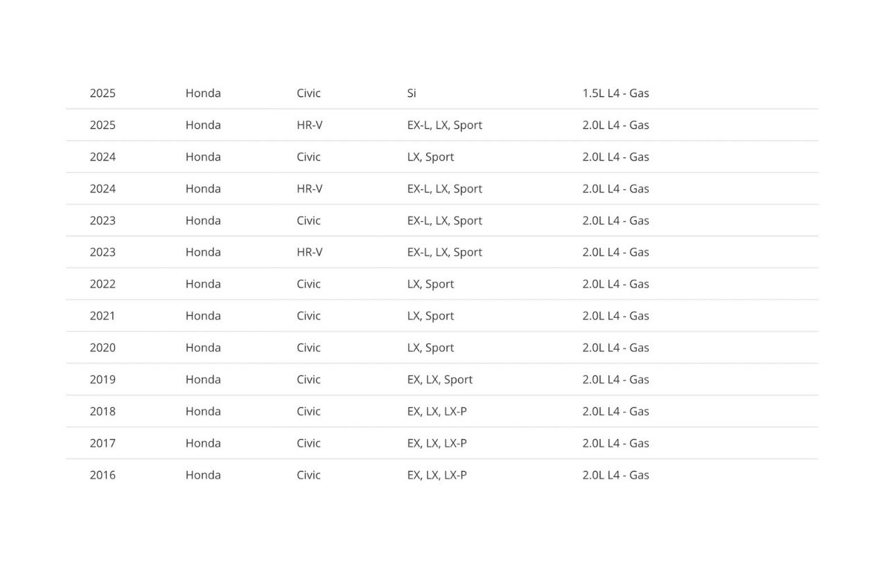
Task: Click Honda make in the 2020 row
Action: coord(203,348)
